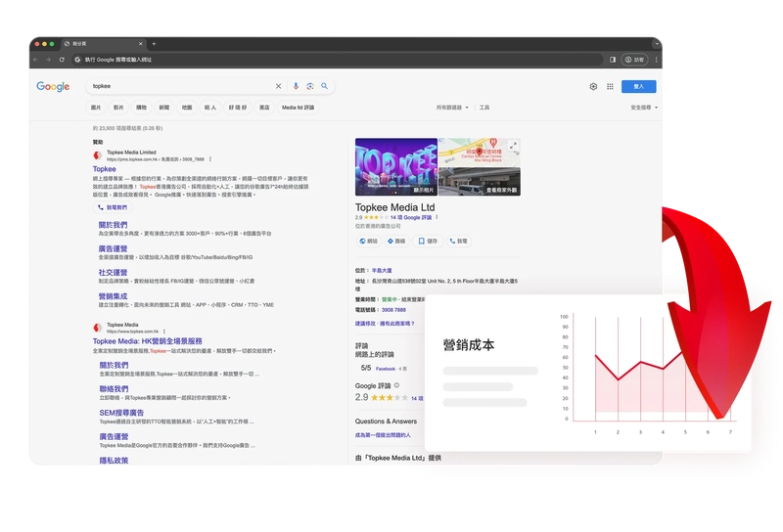Open 'Topkee Media: HK營銷全場景服務' result link
Image resolution: width=783 pixels, height=532 pixels.
[x=147, y=341]
